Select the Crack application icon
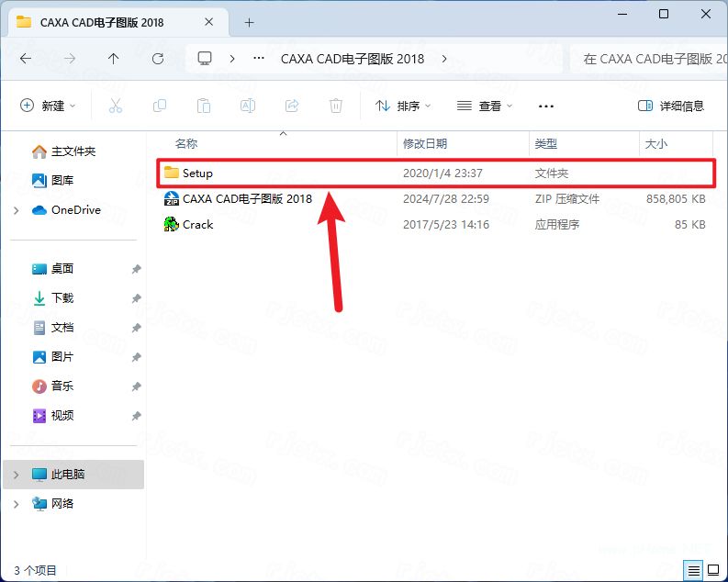 [172, 224]
